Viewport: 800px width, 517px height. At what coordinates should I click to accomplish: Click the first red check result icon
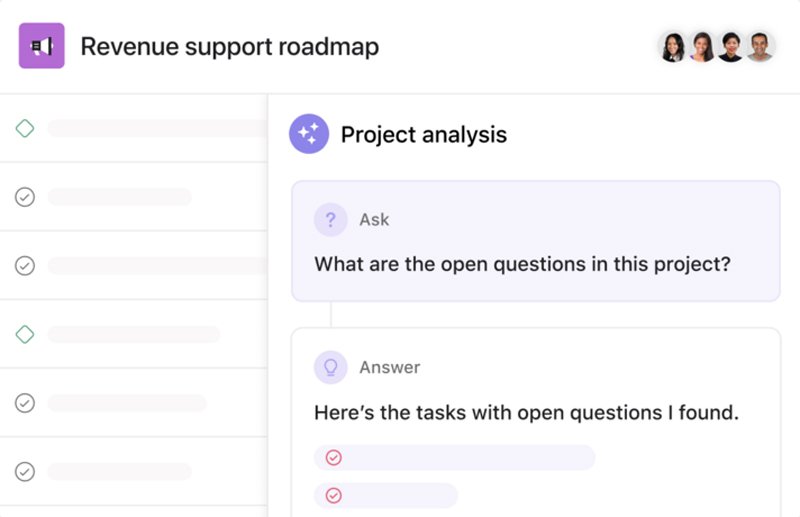click(x=334, y=457)
